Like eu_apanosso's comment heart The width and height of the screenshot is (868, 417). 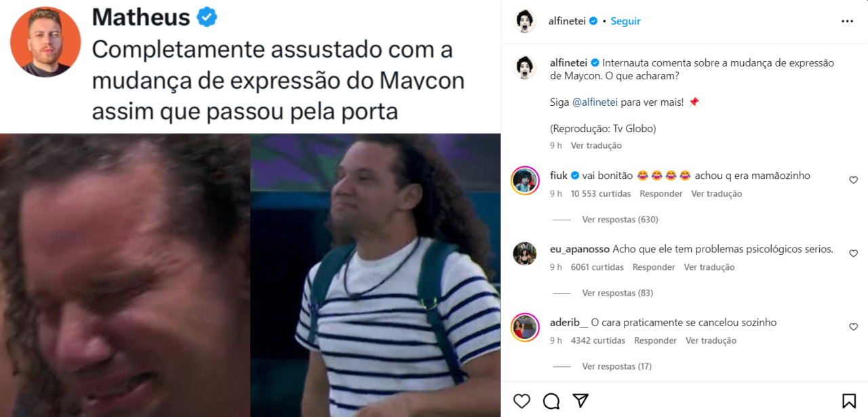[853, 254]
